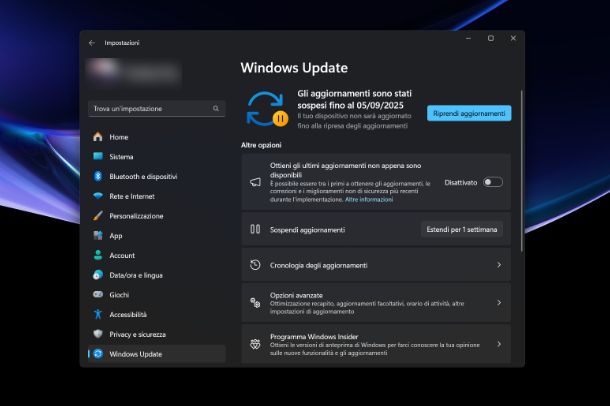Go to Account settings section
610x406 pixels.
[122, 255]
